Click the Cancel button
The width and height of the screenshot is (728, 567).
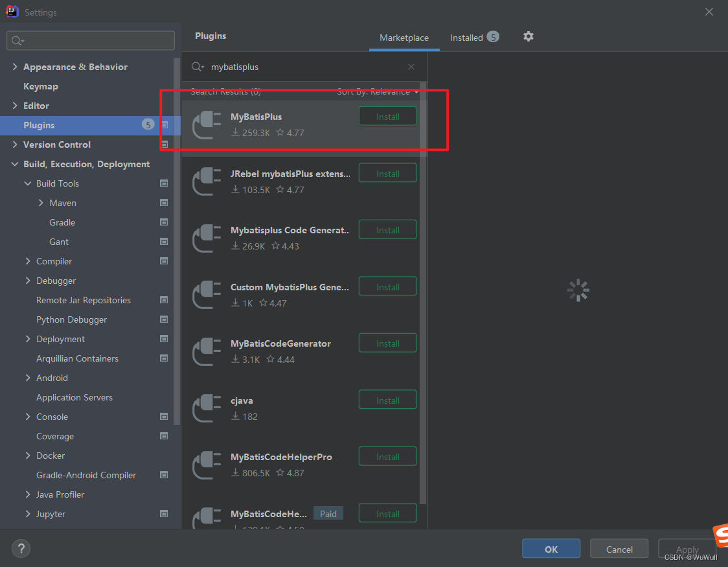[619, 549]
